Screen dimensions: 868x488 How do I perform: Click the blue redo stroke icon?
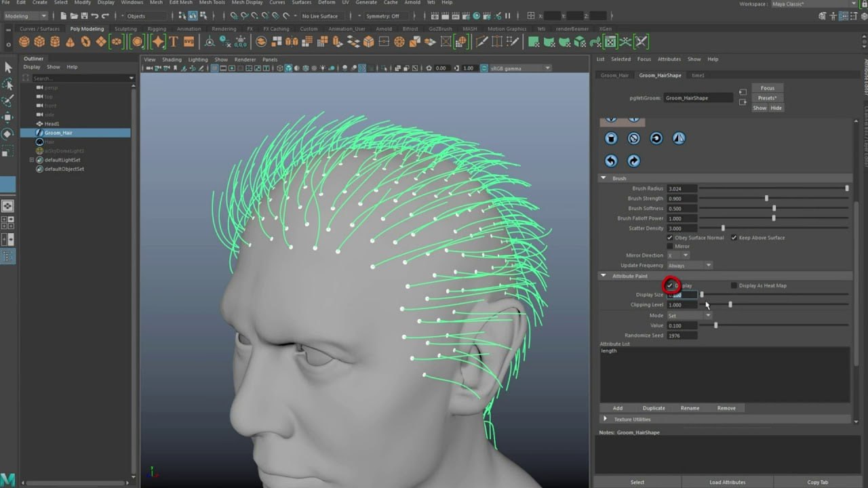click(x=633, y=161)
